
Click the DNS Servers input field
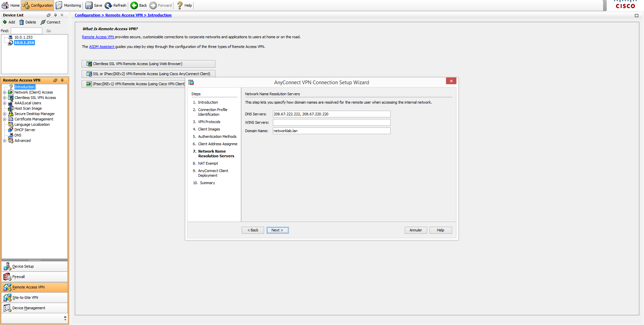(x=332, y=114)
